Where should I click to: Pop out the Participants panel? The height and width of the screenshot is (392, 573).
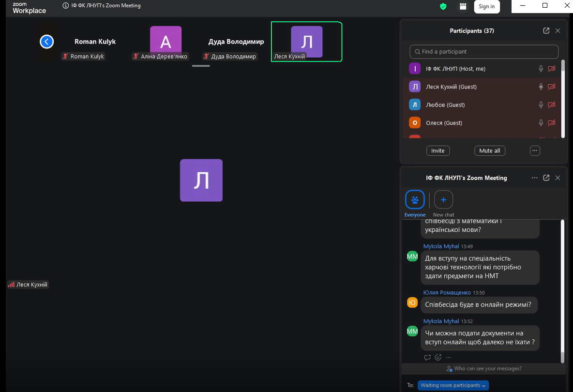[546, 30]
